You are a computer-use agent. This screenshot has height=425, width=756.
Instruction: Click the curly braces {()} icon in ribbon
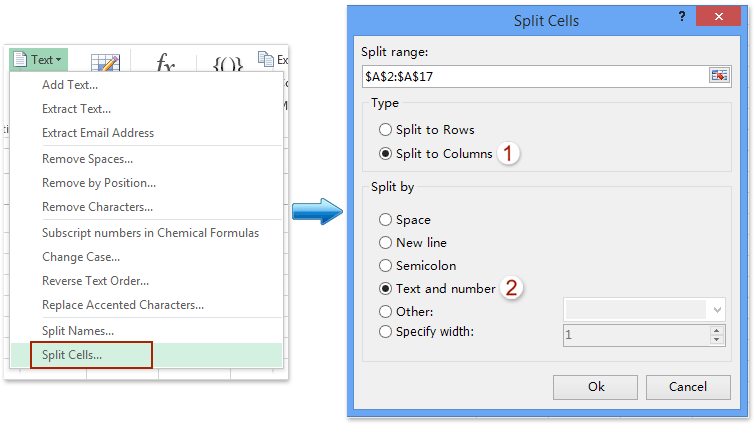pos(226,63)
